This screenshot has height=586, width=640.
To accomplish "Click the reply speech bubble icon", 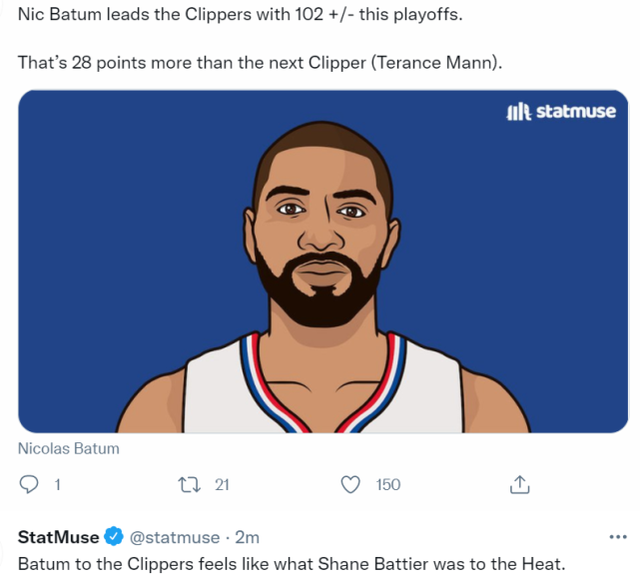I will click(29, 485).
